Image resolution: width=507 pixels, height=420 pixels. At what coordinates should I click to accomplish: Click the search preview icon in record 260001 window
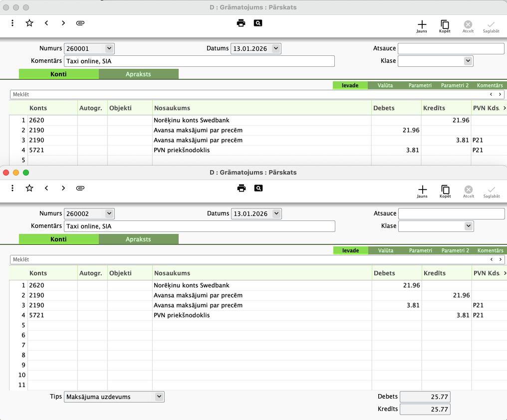pyautogui.click(x=257, y=23)
